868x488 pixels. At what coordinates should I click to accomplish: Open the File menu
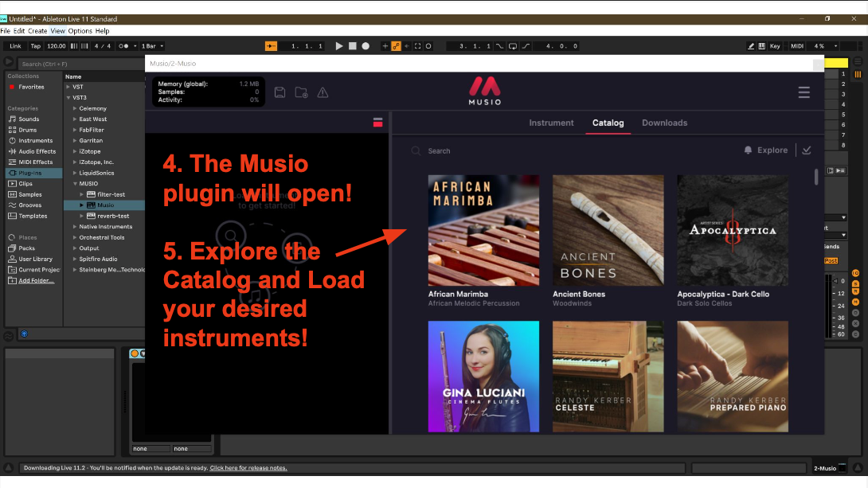tap(6, 31)
